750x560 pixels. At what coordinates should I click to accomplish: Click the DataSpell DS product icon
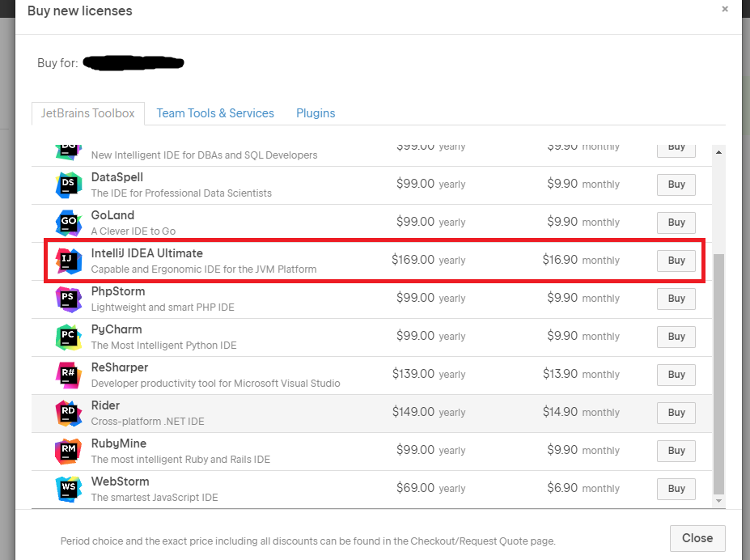pos(69,185)
